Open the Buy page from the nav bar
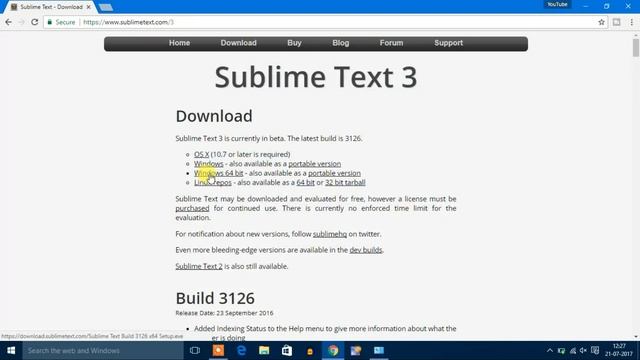Screen dimensions: 640x360 pyautogui.click(x=294, y=43)
